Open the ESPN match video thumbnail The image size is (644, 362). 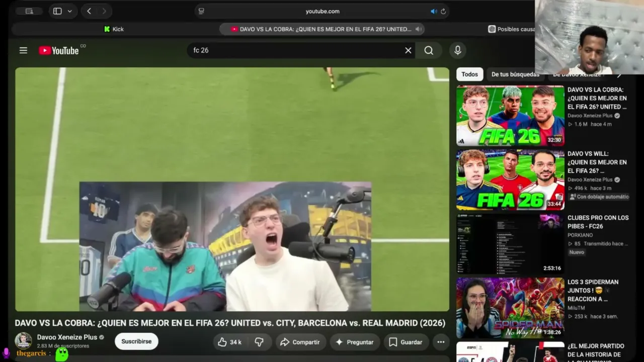pyautogui.click(x=510, y=352)
